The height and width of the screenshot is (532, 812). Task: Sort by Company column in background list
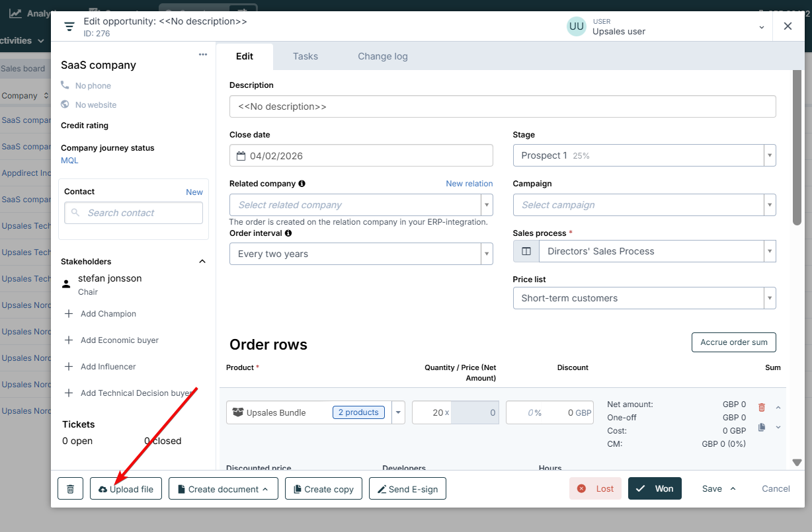(x=25, y=96)
